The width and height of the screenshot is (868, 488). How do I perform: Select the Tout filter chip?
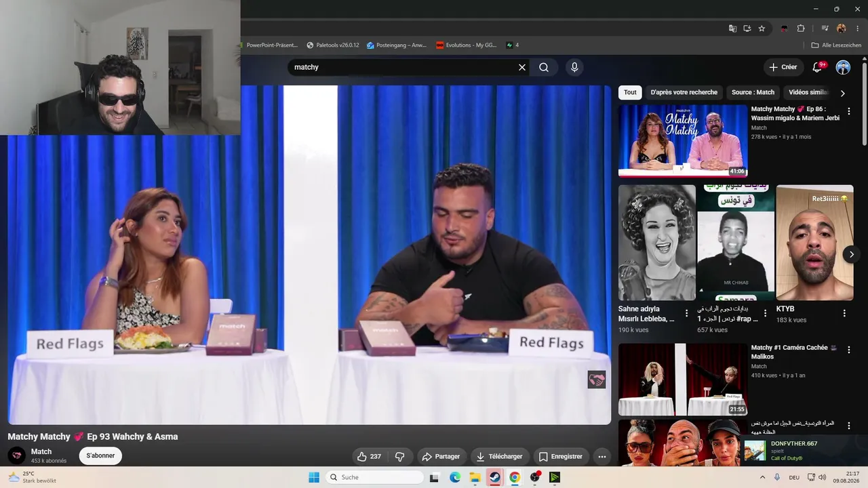pos(631,92)
